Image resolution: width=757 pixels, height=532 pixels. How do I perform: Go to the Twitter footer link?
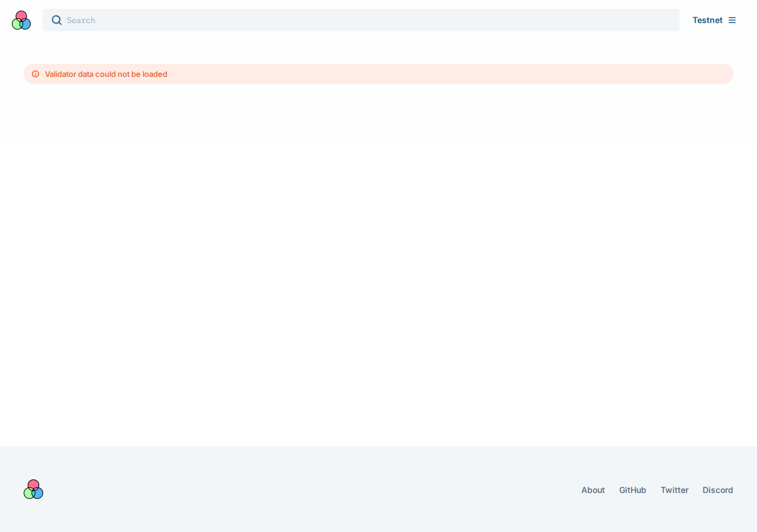pos(675,490)
